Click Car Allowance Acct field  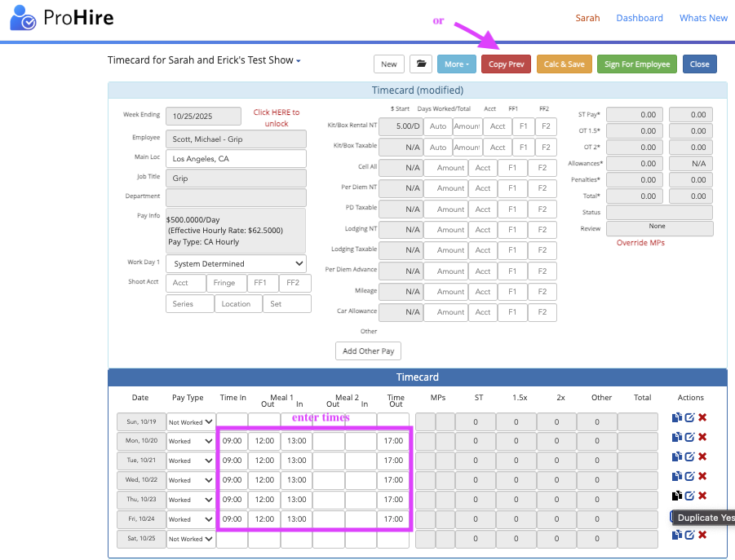coord(482,312)
